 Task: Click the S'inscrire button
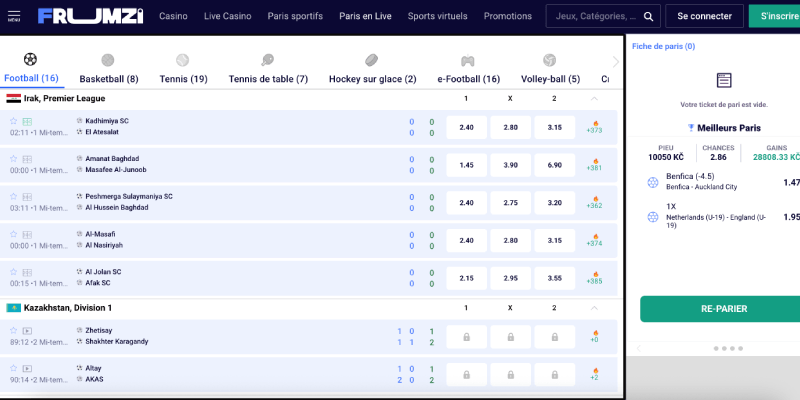point(774,16)
